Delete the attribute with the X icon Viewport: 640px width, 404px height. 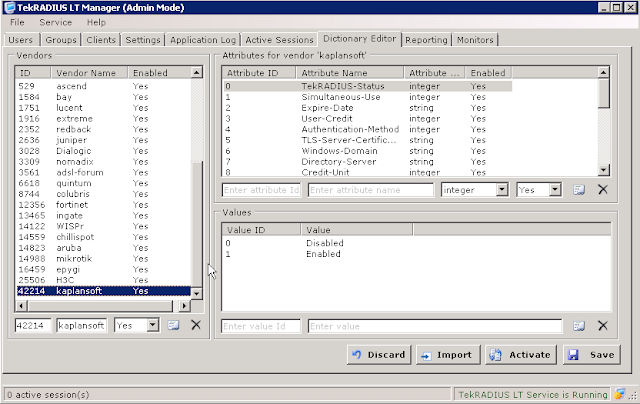click(603, 190)
